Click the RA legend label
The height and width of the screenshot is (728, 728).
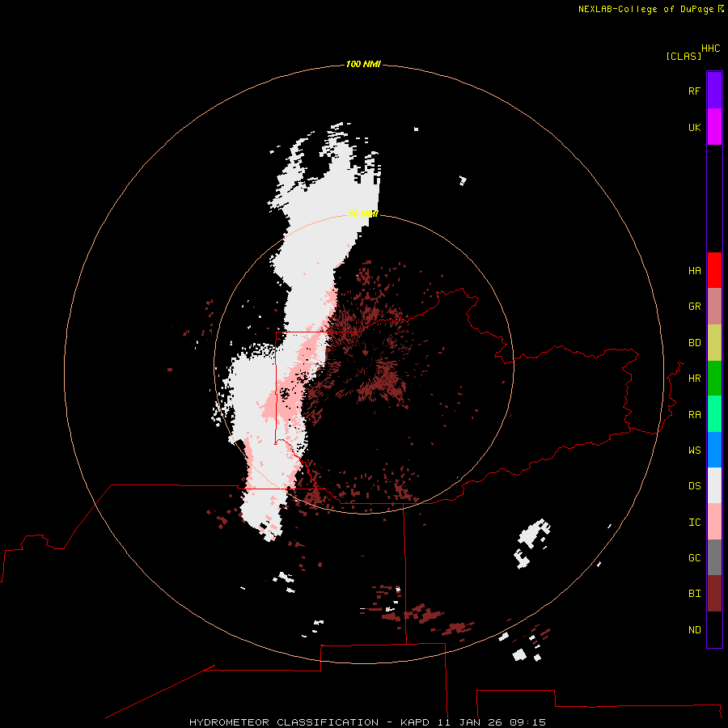(694, 415)
